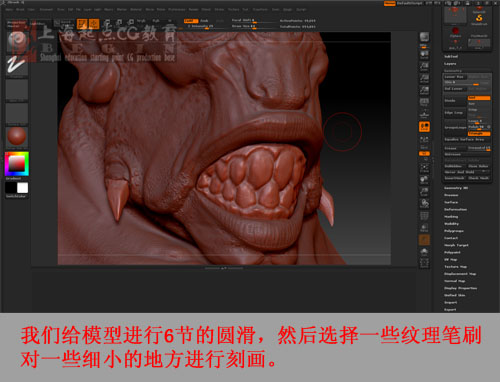This screenshot has width=500, height=382.
Task: Select the Scale mode icon on top shelf
Action: point(119,24)
